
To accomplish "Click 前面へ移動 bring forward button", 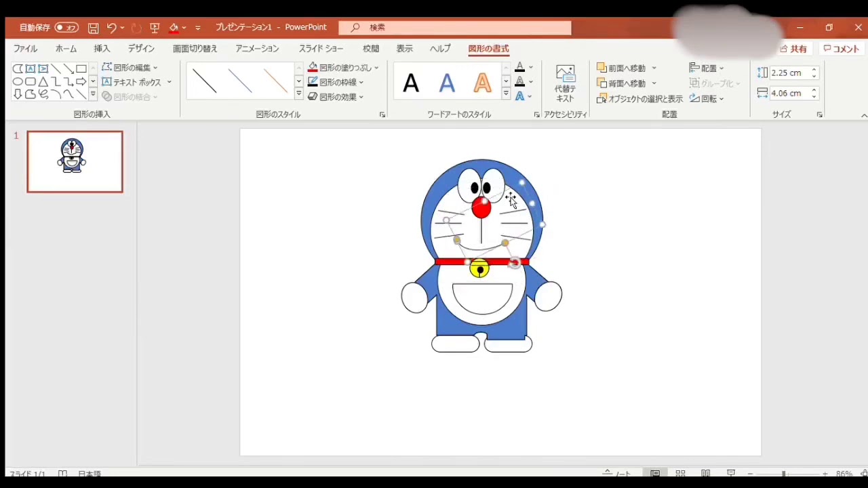I will coord(622,68).
